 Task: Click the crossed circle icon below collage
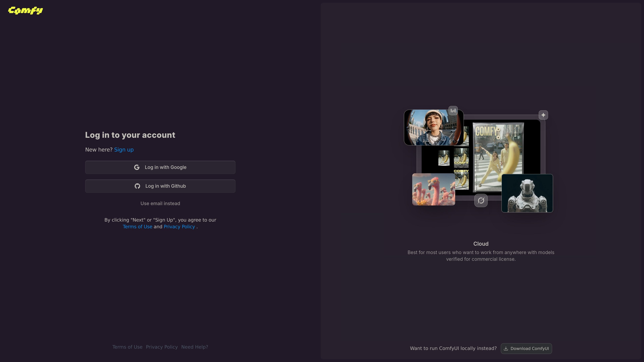(481, 200)
